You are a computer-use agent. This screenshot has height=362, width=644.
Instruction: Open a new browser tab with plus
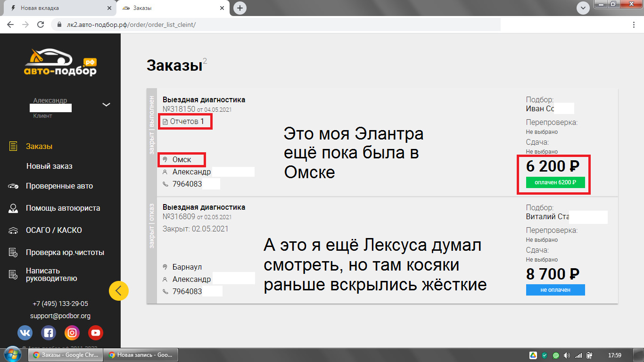click(240, 8)
